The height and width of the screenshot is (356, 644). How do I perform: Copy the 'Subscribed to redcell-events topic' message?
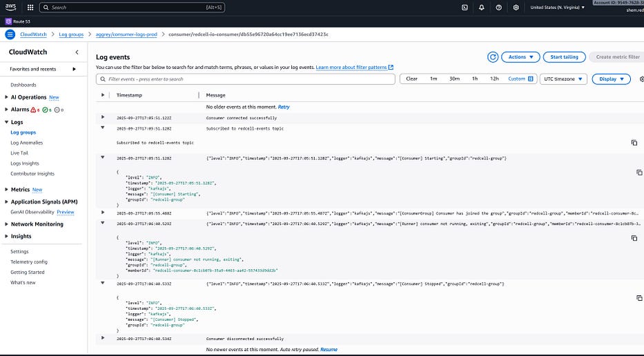tap(634, 143)
